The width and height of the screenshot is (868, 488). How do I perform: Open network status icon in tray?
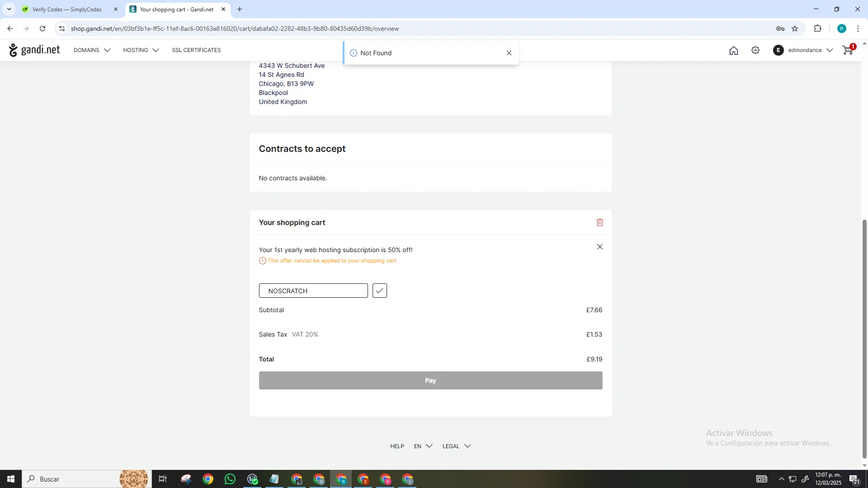click(x=793, y=479)
